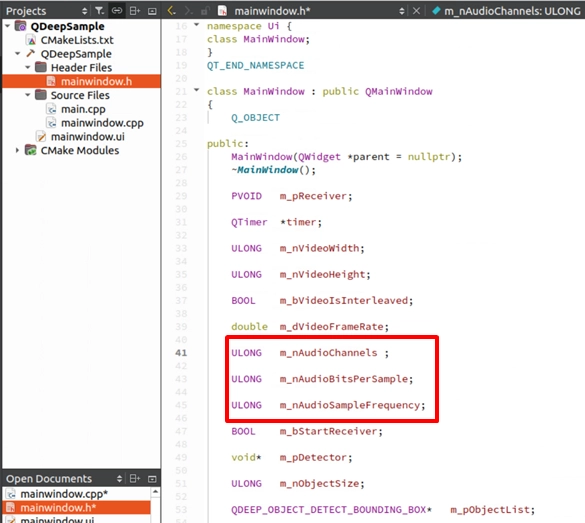The image size is (585, 523).
Task: Click the Open Documents list scroll-up arrow
Action: [x=155, y=492]
